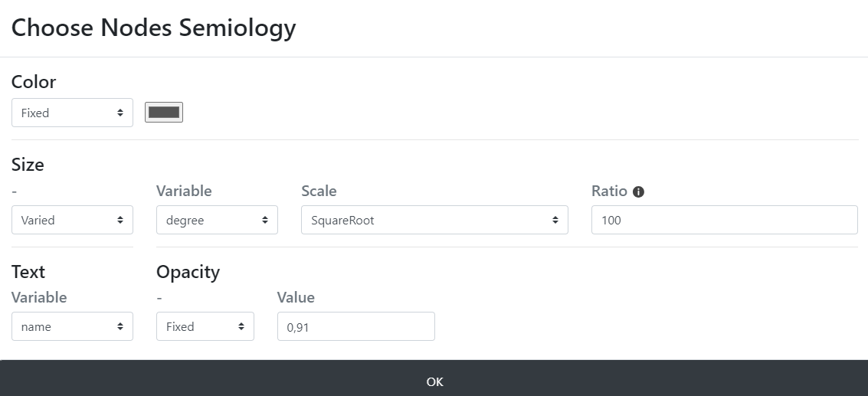The width and height of the screenshot is (868, 396).
Task: Focus the opacity Value field showing 0,91
Action: (356, 326)
